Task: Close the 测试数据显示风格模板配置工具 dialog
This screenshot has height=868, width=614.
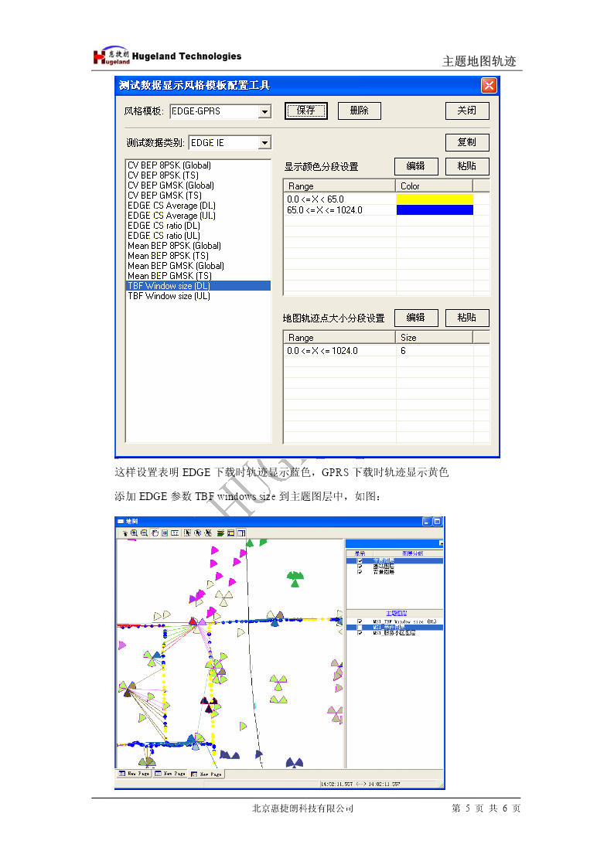Action: point(489,85)
